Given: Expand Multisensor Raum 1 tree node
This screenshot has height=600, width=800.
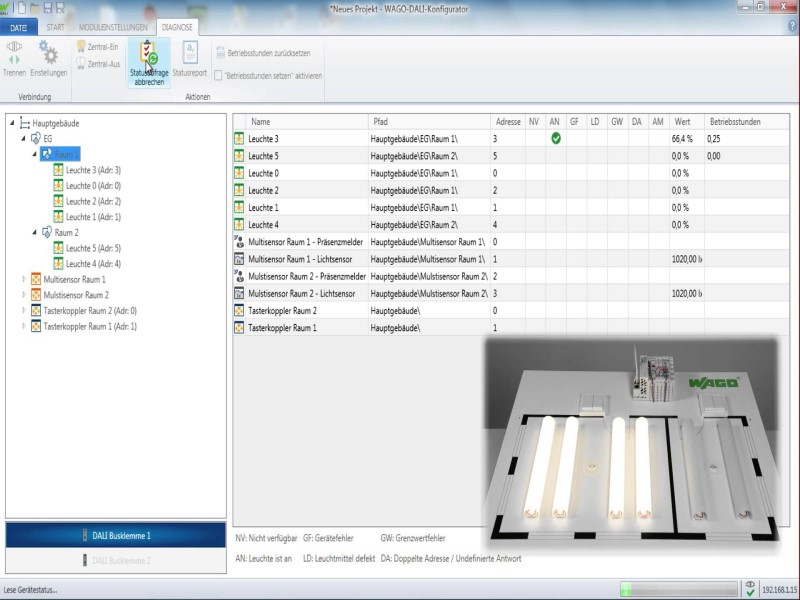Looking at the screenshot, I should tap(23, 279).
